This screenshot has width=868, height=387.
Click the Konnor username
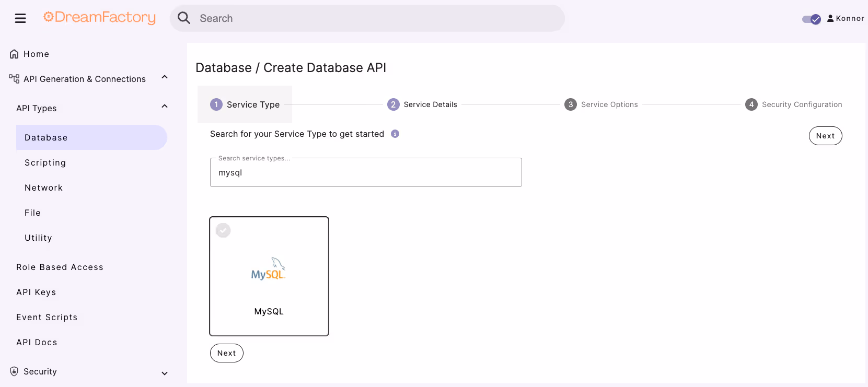[850, 18]
